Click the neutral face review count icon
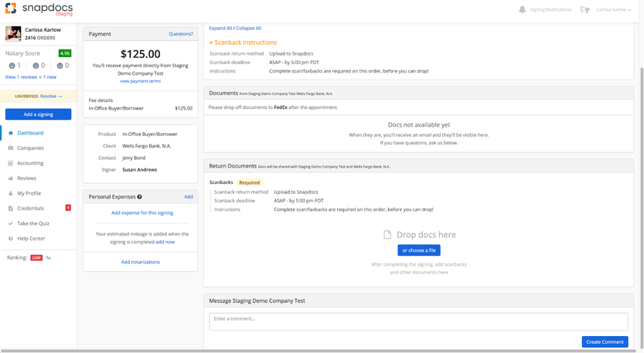 click(x=36, y=66)
